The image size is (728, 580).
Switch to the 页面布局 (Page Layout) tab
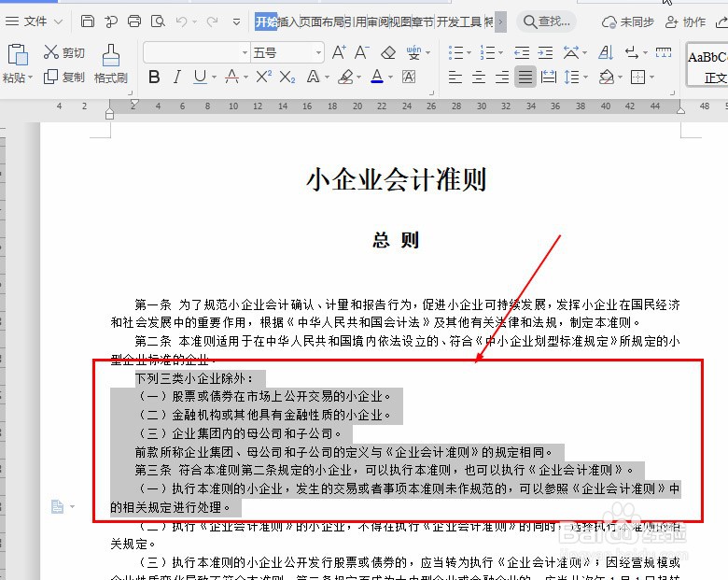tap(322, 21)
